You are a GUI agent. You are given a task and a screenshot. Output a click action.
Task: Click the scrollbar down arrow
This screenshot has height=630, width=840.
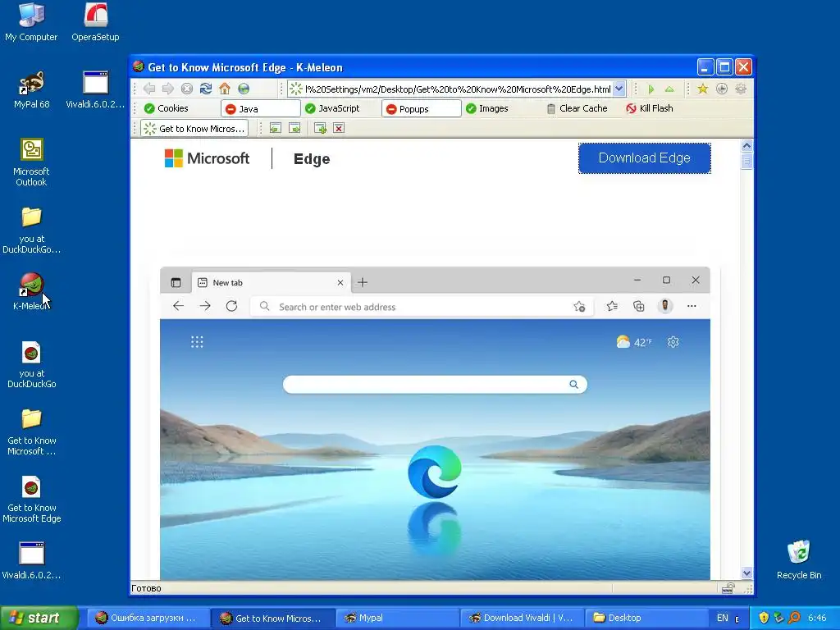tap(746, 573)
